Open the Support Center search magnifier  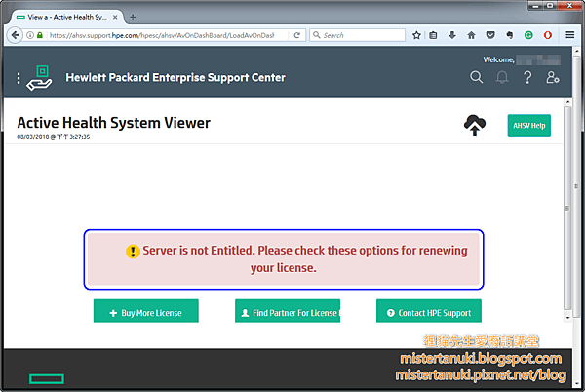coord(476,77)
